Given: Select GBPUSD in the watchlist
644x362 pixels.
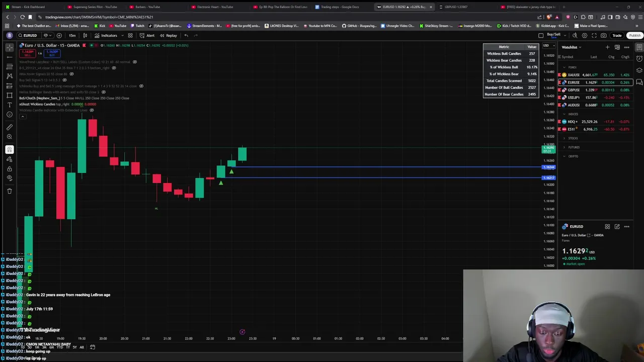Looking at the screenshot, I should click(x=596, y=90).
